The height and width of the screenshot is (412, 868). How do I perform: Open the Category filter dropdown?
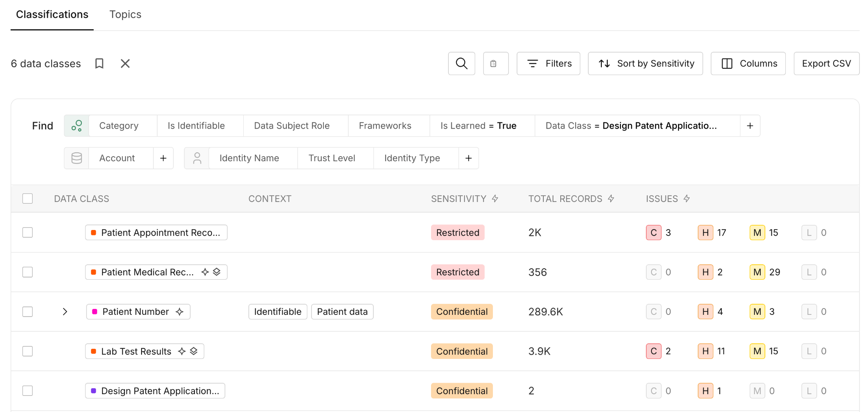(x=119, y=126)
